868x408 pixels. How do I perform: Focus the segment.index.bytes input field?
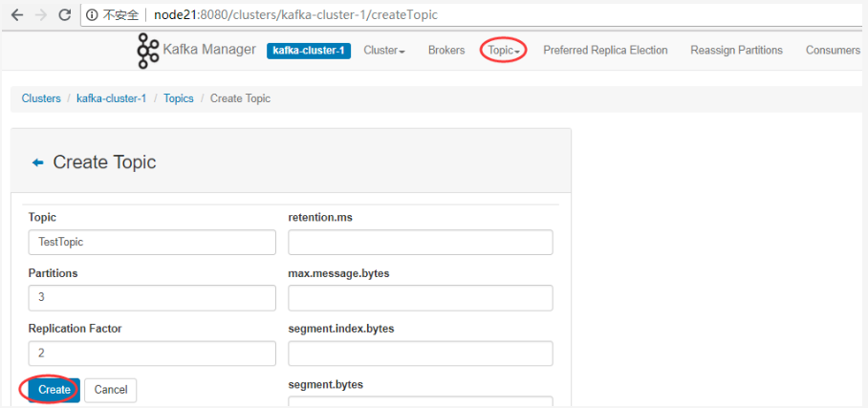(421, 354)
